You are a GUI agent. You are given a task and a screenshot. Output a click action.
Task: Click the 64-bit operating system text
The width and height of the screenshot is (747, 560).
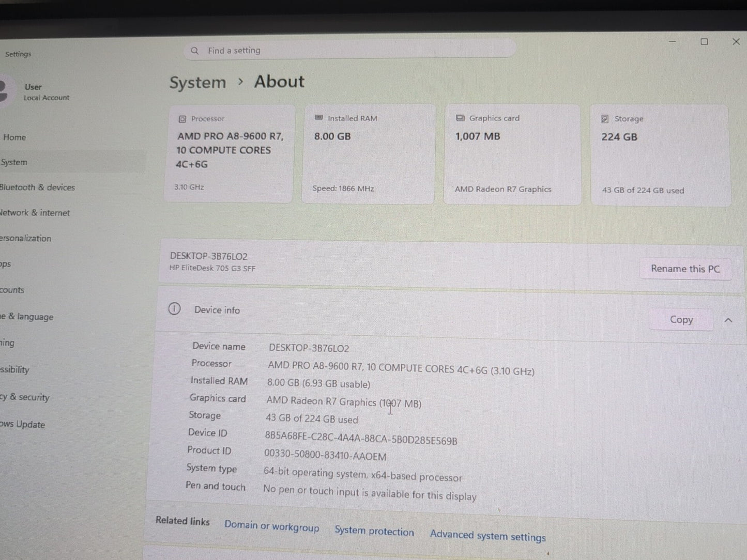[363, 474]
